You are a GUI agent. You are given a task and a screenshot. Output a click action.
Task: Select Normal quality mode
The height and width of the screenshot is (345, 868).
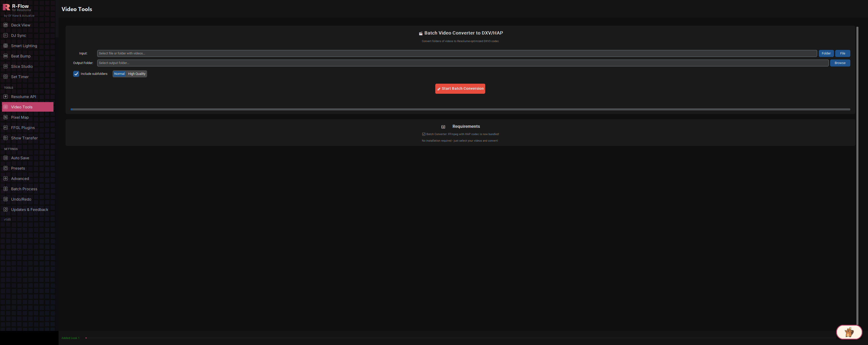tap(119, 74)
